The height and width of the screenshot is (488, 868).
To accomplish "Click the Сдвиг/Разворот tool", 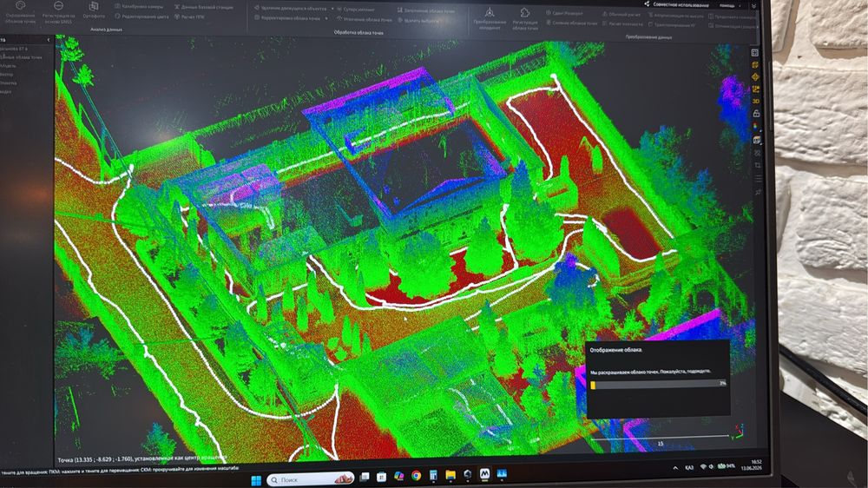I will click(564, 13).
